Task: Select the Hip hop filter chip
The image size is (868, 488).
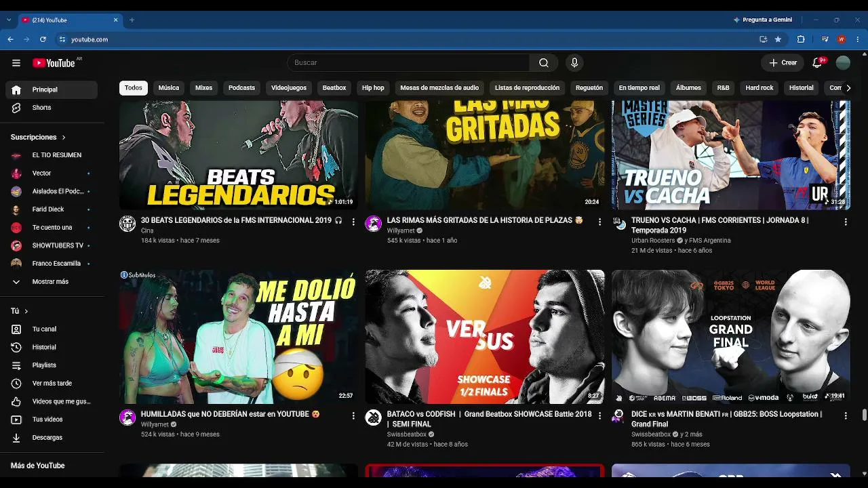Action: [373, 88]
